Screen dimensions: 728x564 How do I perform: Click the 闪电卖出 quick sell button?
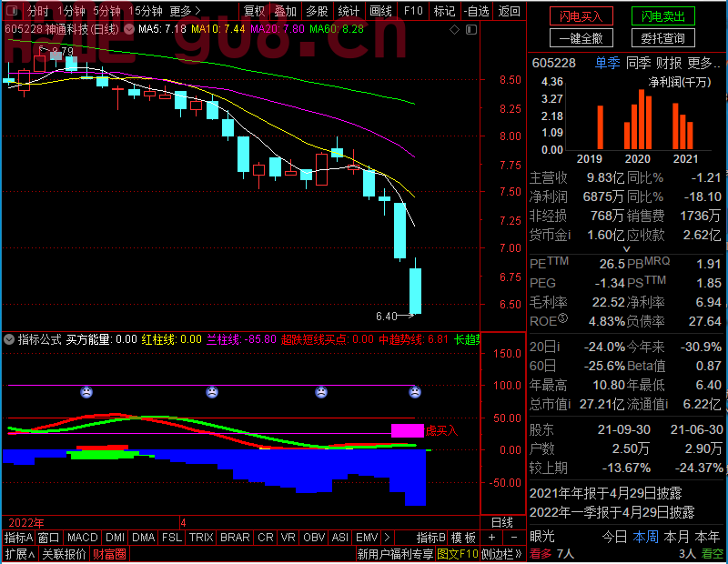point(663,16)
